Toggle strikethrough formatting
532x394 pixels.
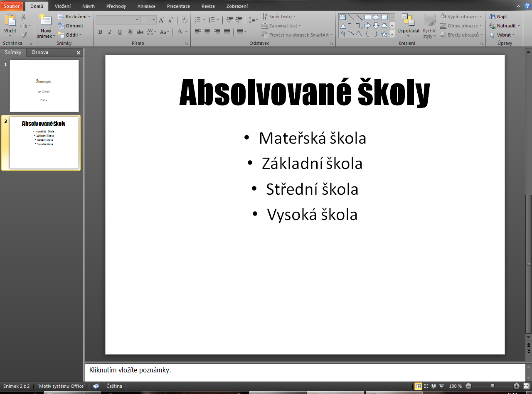tap(140, 32)
